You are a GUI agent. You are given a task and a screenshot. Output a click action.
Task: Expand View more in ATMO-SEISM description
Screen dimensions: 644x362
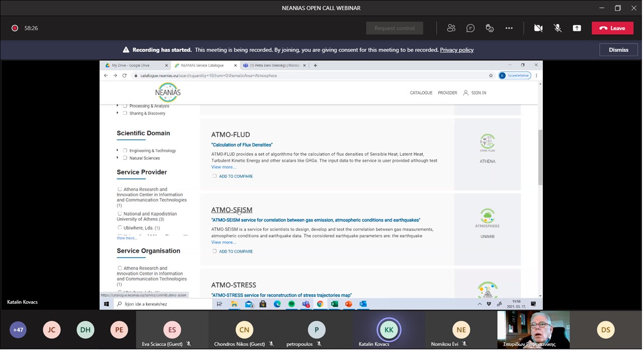tap(223, 242)
